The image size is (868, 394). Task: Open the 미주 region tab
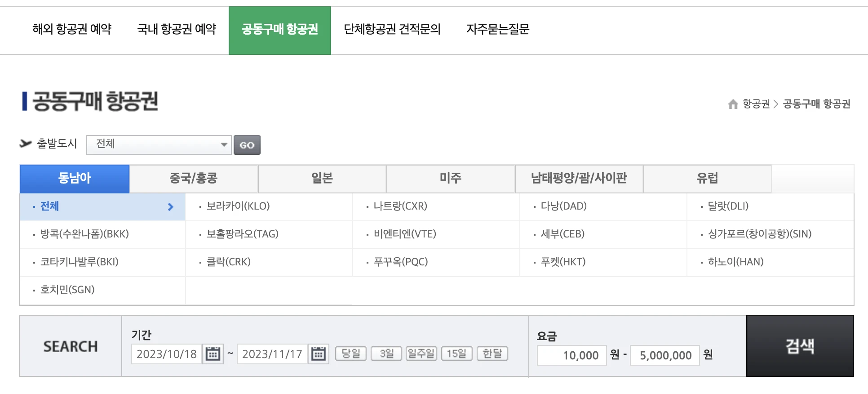[450, 178]
